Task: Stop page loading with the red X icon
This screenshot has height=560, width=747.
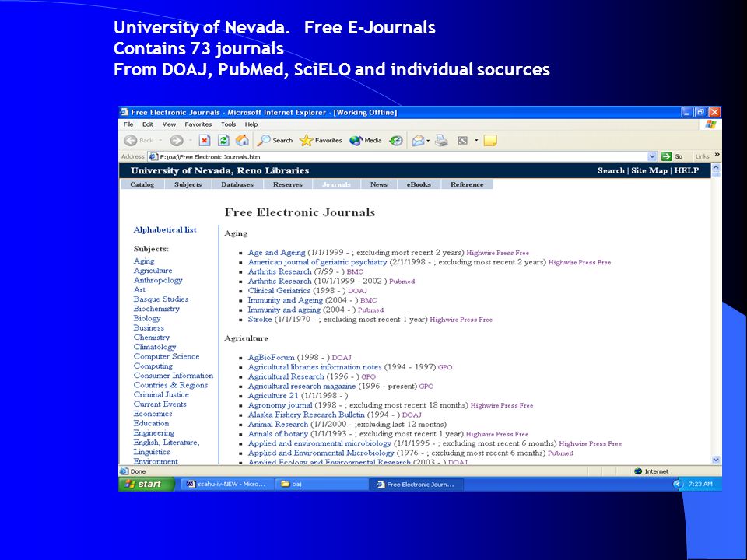Action: click(x=205, y=141)
